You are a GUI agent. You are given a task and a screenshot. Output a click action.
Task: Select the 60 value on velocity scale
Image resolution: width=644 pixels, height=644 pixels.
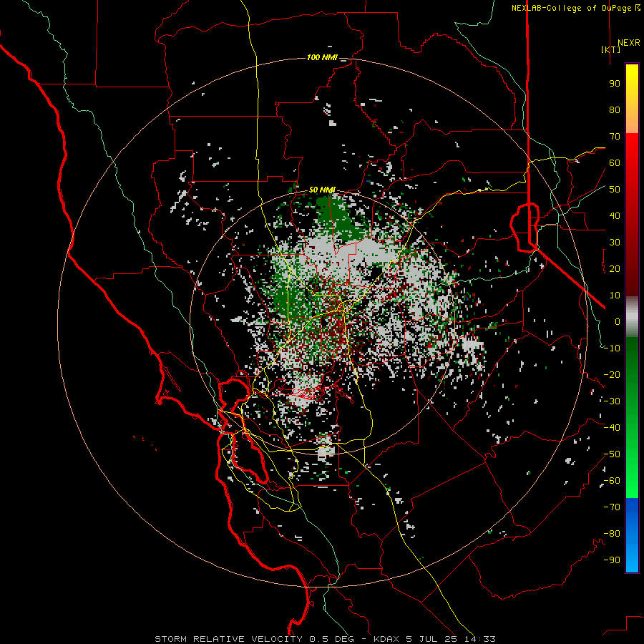[x=615, y=163]
